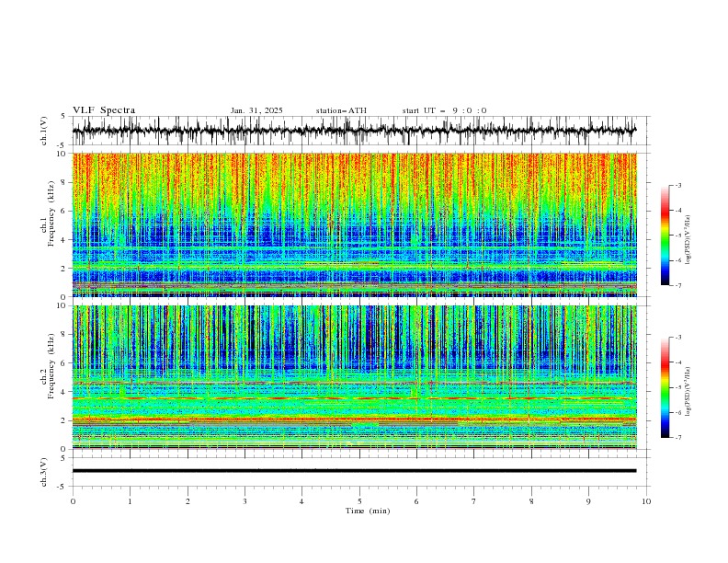
Task: Click time axis tick label '5'
Action: [x=359, y=501]
